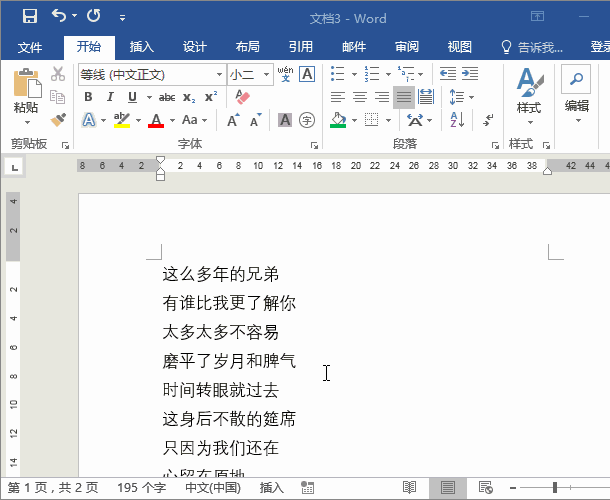The height and width of the screenshot is (500, 610).
Task: Apply yellow text highlight color
Action: point(122,120)
